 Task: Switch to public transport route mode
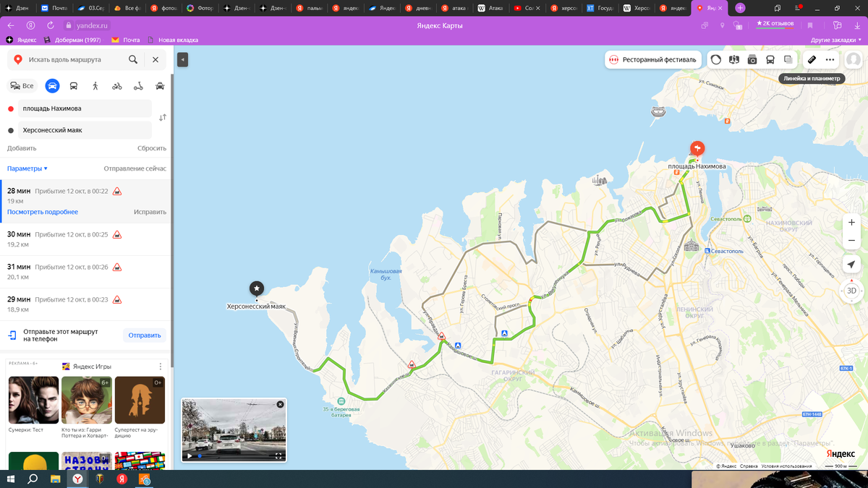[x=73, y=85]
